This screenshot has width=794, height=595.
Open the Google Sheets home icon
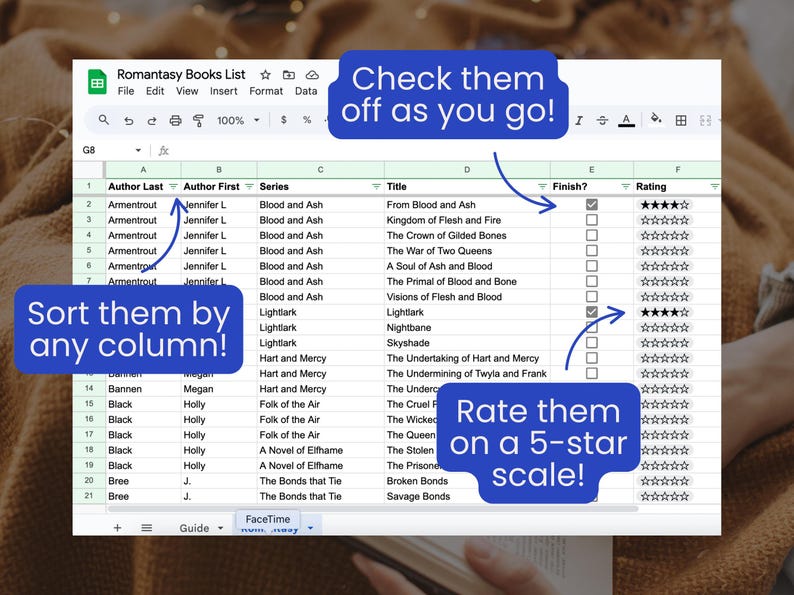[x=97, y=82]
